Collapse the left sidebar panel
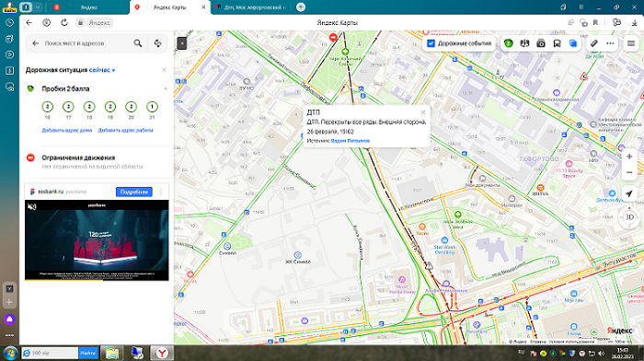644x361 pixels. pyautogui.click(x=181, y=43)
